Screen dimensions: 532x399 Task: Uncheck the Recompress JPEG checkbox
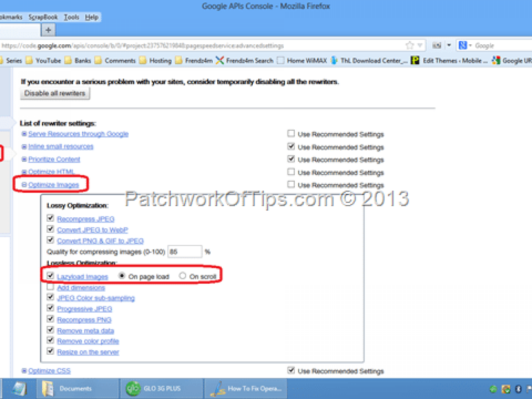coord(50,218)
